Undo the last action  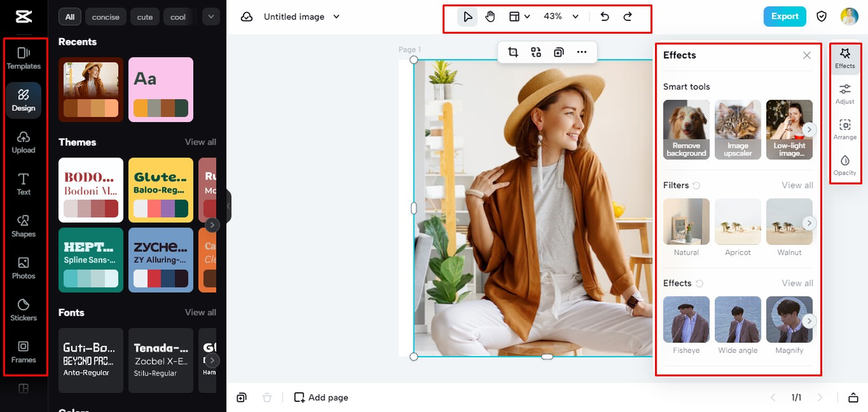point(605,16)
